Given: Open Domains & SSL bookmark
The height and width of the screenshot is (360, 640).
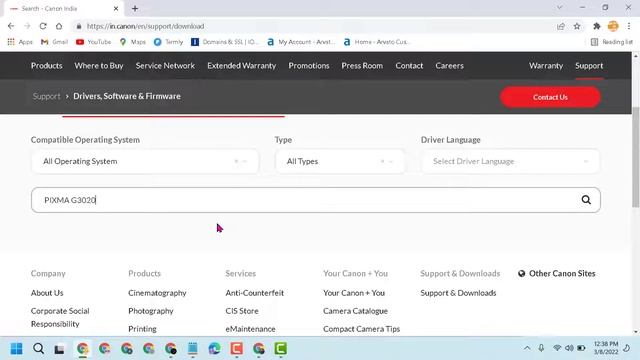Looking at the screenshot, I should [x=224, y=42].
